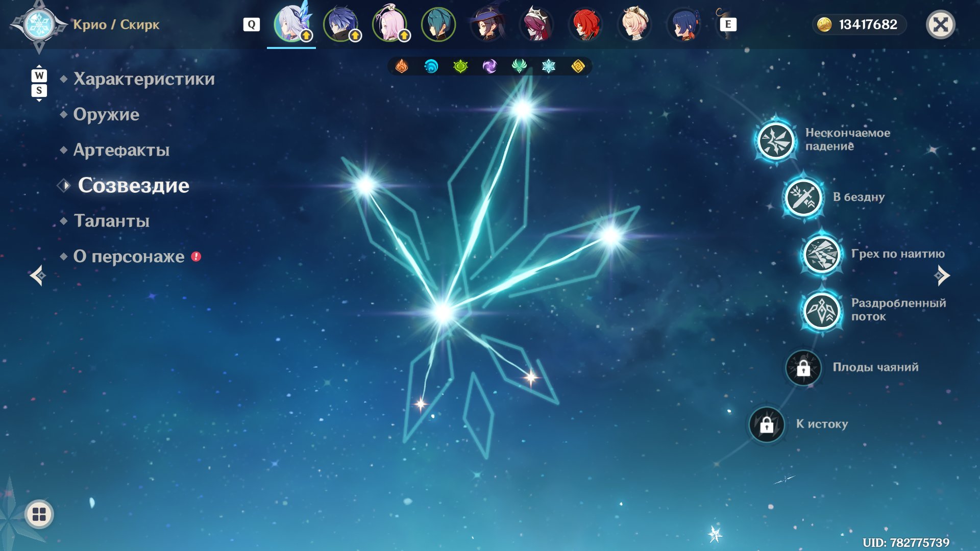980x551 pixels.
Task: Open the Характеристики section
Action: pyautogui.click(x=144, y=79)
